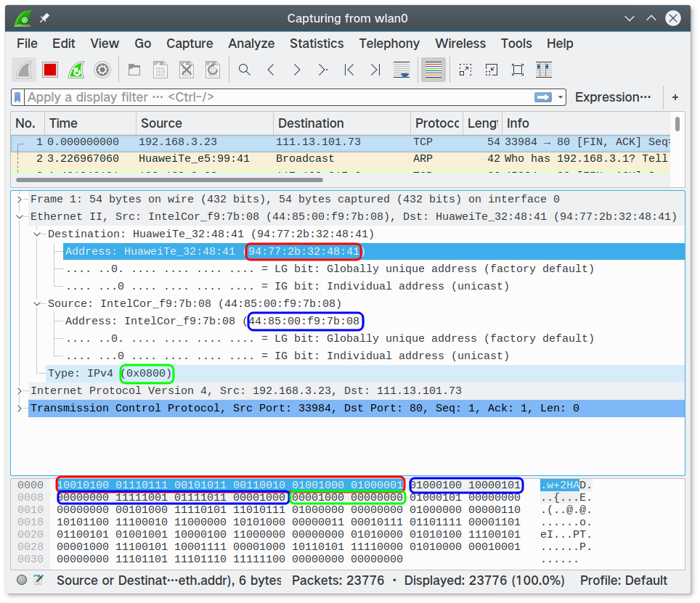Stop the running packet capture

click(49, 70)
